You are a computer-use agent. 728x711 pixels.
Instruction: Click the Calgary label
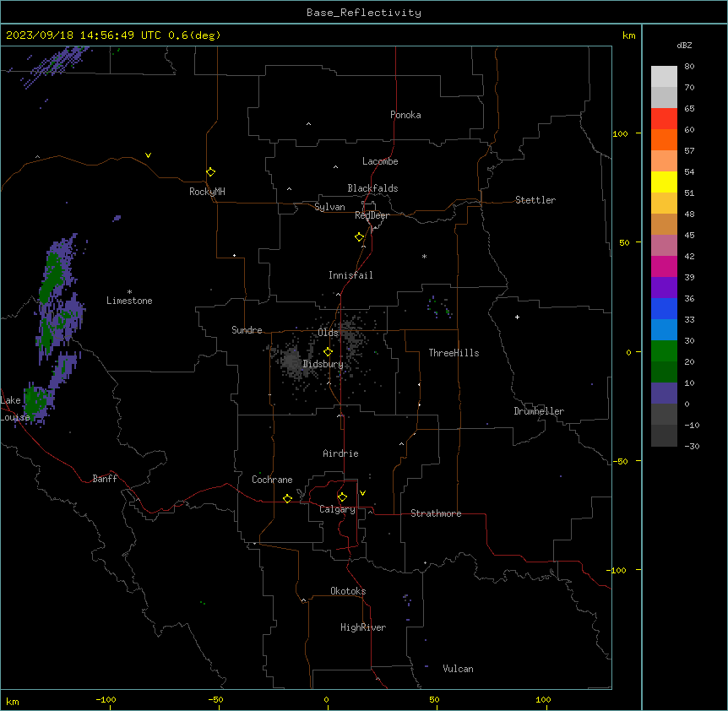338,509
